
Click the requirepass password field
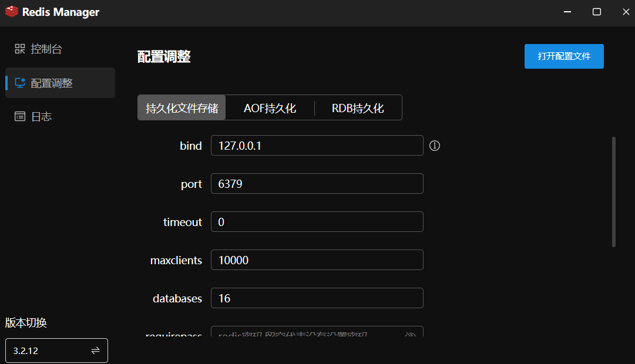317,332
